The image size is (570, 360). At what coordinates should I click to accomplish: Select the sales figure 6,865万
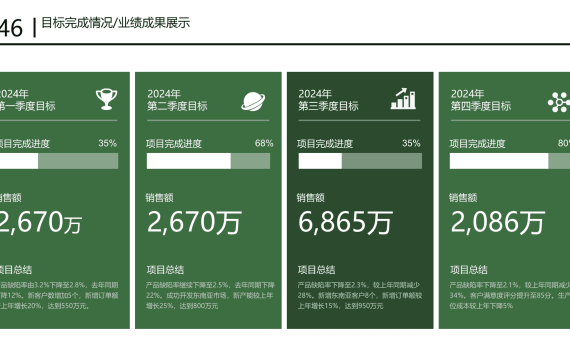[345, 222]
